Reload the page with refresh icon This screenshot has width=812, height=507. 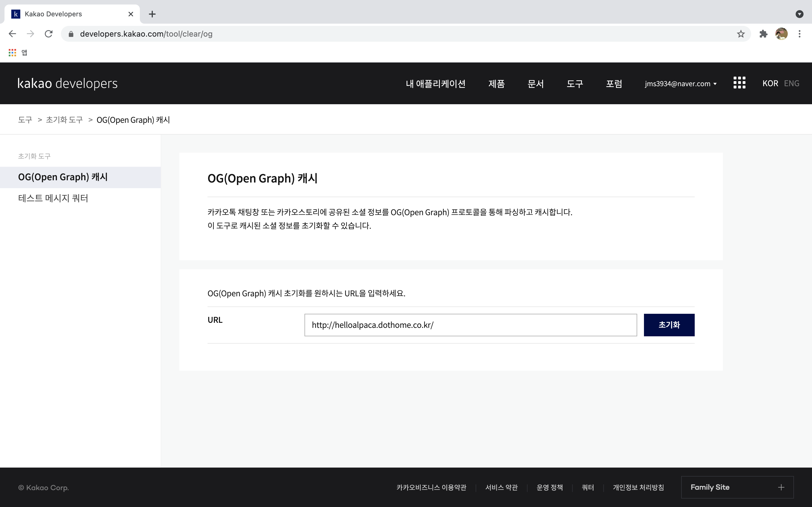49,34
